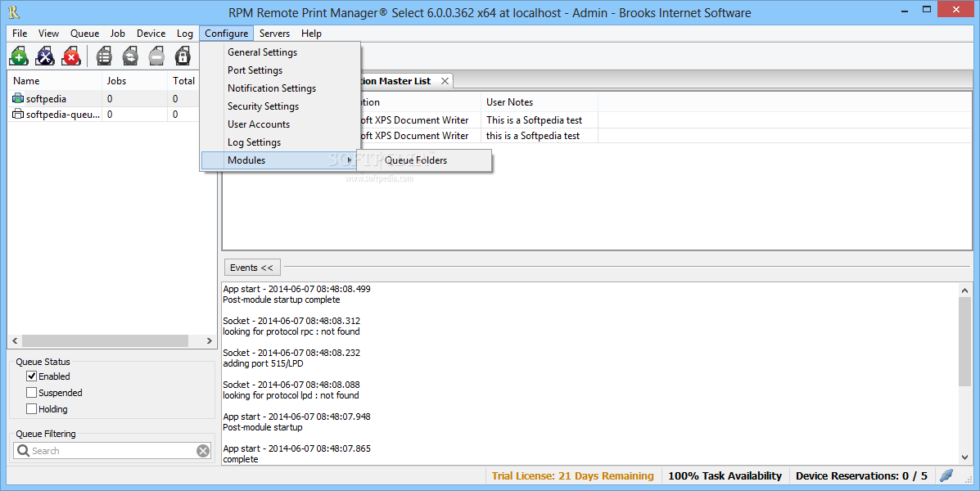The image size is (980, 491).
Task: Open the Queue menu
Action: pos(84,33)
